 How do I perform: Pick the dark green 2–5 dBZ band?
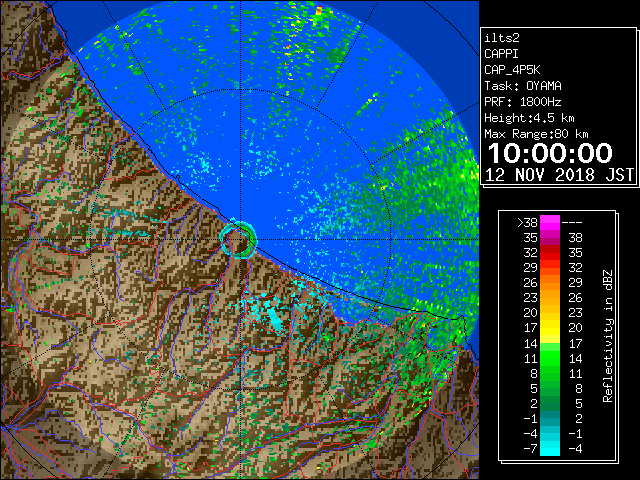click(550, 403)
